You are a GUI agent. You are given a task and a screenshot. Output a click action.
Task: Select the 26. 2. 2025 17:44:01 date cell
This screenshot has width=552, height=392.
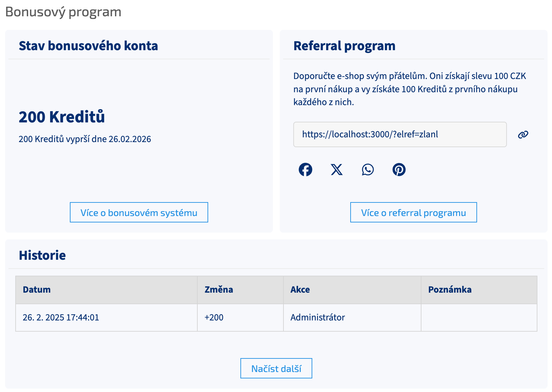click(x=61, y=317)
